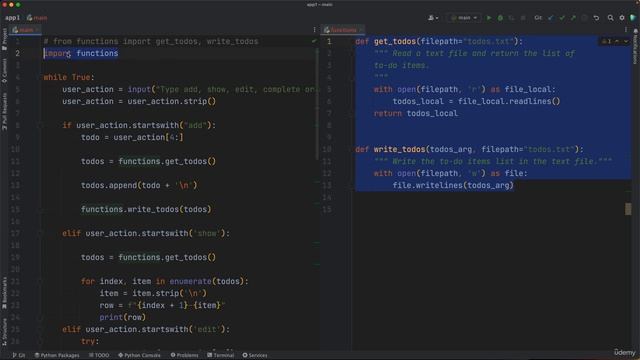Click 'import functions' on line 2
This screenshot has width=640, height=360.
point(81,53)
